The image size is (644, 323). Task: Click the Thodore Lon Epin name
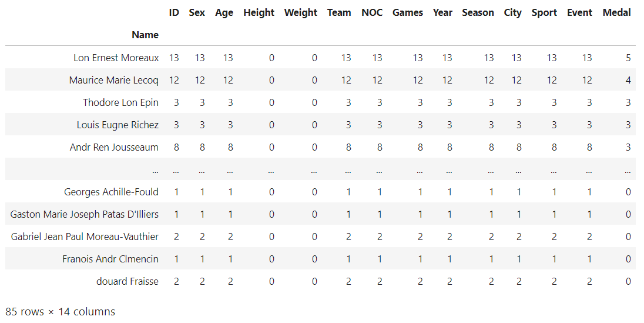[121, 102]
